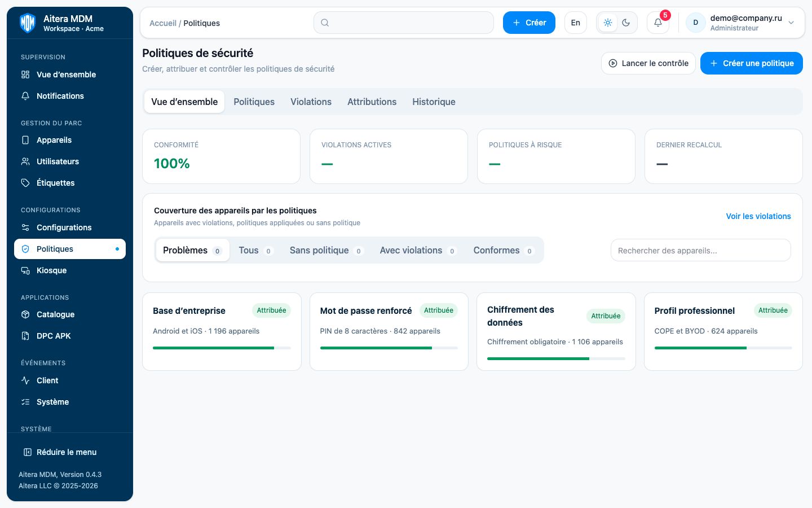Click Lancer le contrôle button
This screenshot has width=812, height=508.
648,63
